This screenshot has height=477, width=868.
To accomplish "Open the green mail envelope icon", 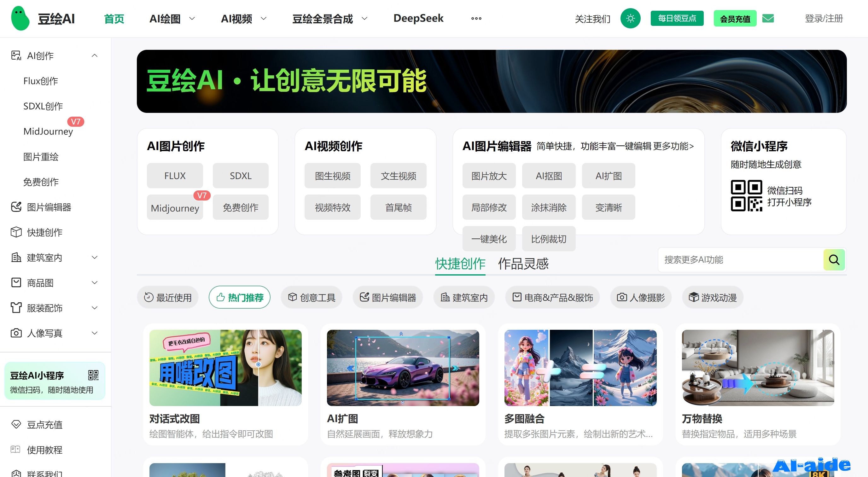I will pyautogui.click(x=768, y=18).
